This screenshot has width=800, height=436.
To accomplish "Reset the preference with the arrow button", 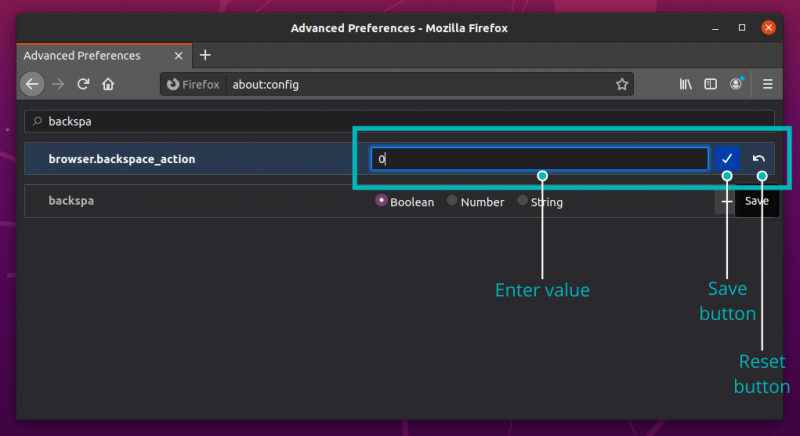I will (759, 159).
